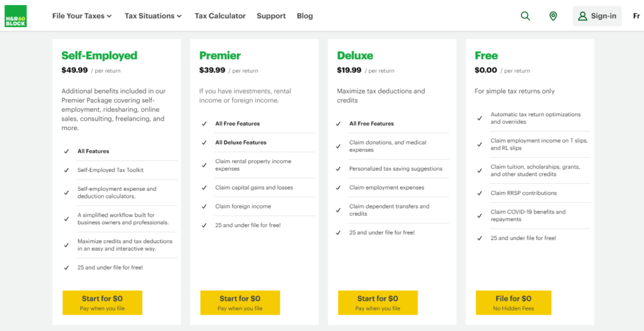Click File for $0 in Free plan
The width and height of the screenshot is (644, 331).
pos(513,302)
